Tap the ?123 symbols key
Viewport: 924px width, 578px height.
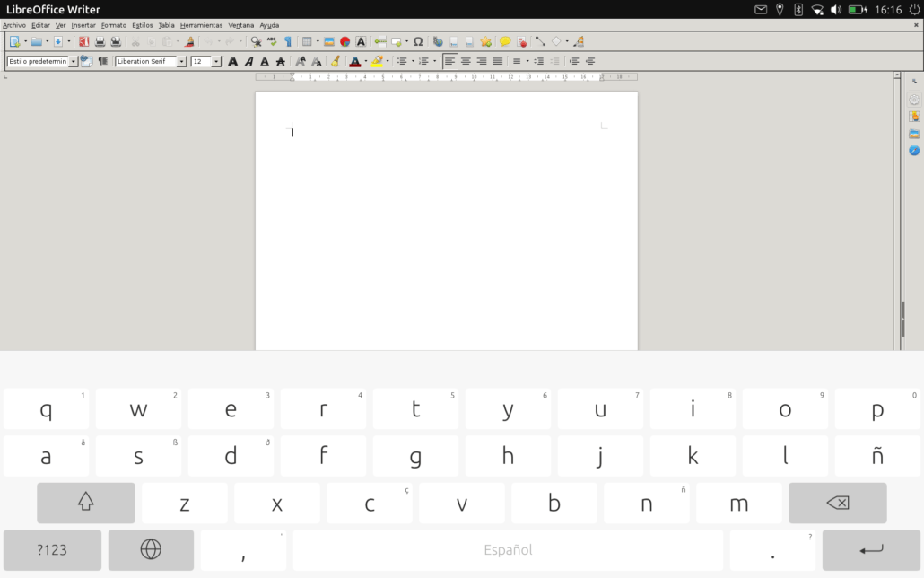[x=52, y=549]
